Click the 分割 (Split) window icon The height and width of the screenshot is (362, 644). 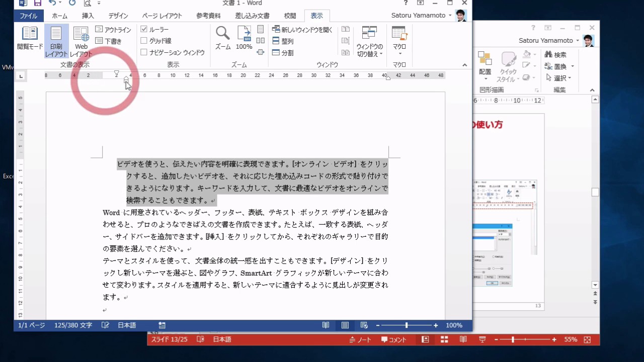tap(276, 53)
